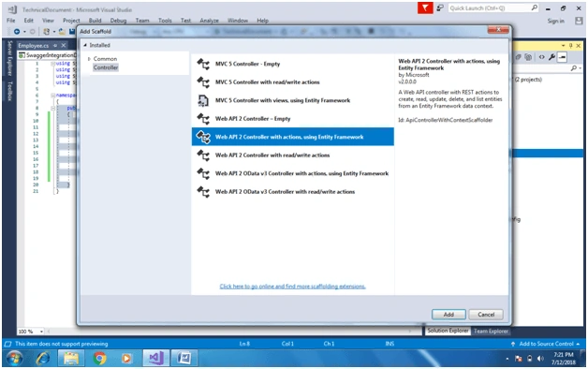588x369 pixels.
Task: Click the Add button in the dialog
Action: (448, 315)
